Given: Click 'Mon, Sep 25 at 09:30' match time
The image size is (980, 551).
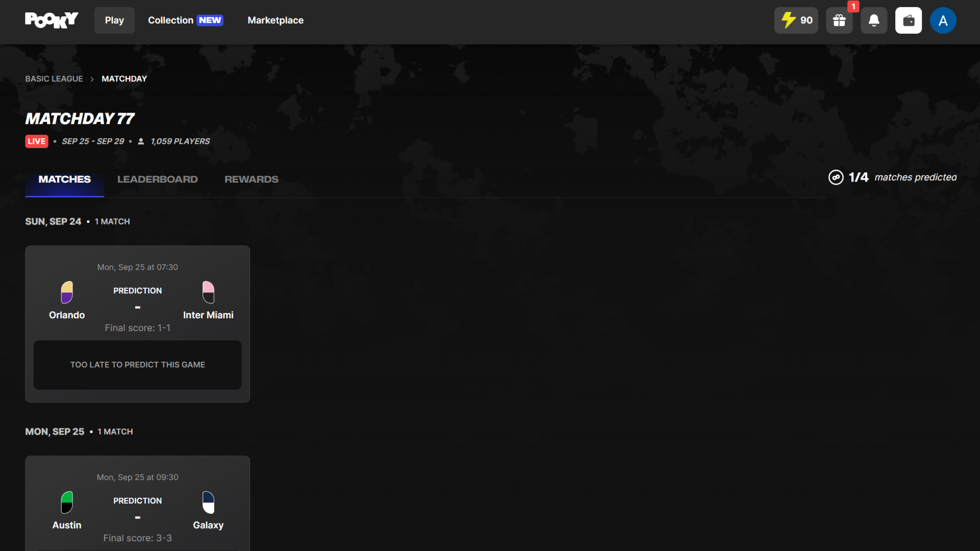Looking at the screenshot, I should tap(137, 478).
